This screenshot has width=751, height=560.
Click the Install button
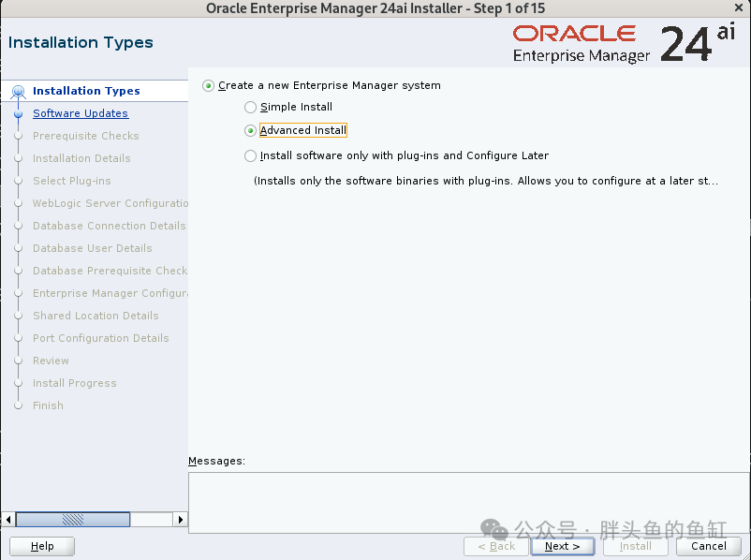pyautogui.click(x=636, y=546)
